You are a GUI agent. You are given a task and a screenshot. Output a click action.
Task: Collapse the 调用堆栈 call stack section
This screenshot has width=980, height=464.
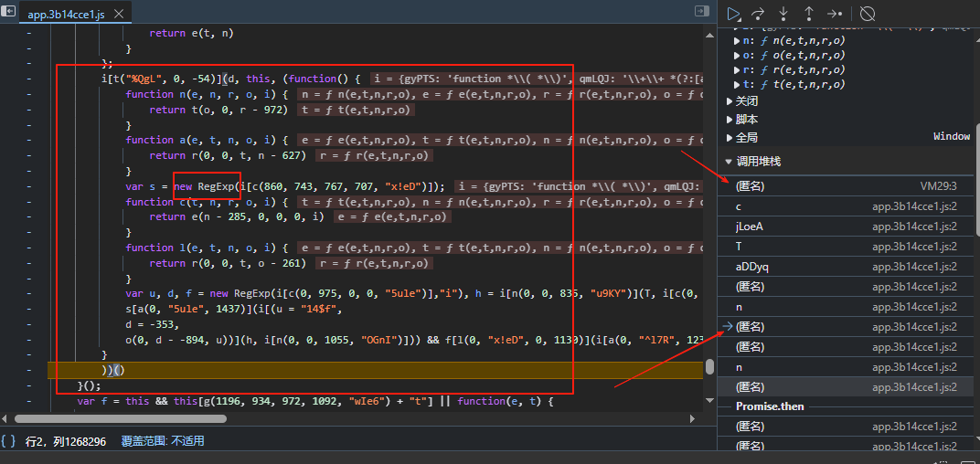pos(758,162)
